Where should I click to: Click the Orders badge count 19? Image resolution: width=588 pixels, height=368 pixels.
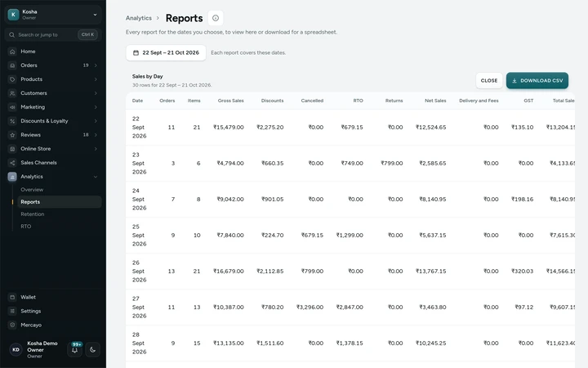(86, 65)
